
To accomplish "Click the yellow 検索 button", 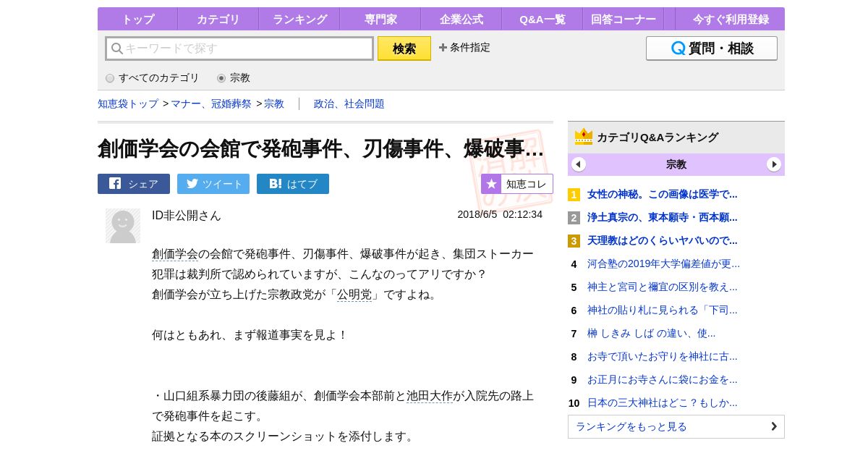I will [x=404, y=48].
